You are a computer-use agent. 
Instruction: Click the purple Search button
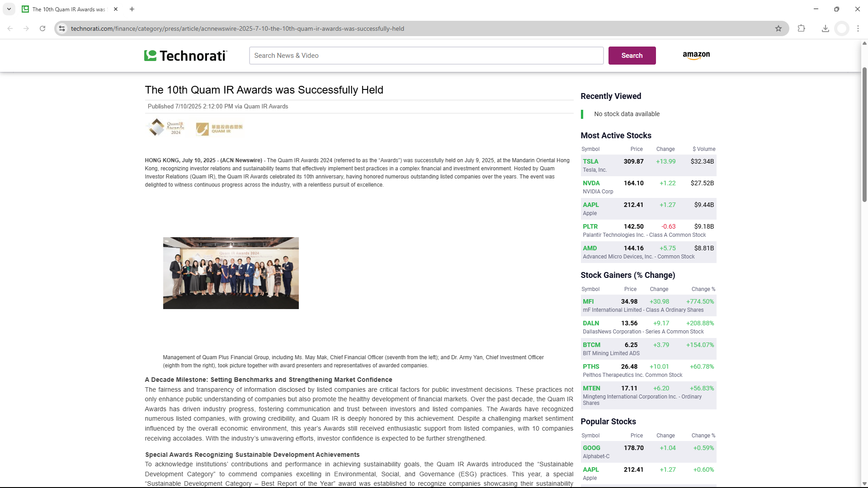tap(632, 56)
